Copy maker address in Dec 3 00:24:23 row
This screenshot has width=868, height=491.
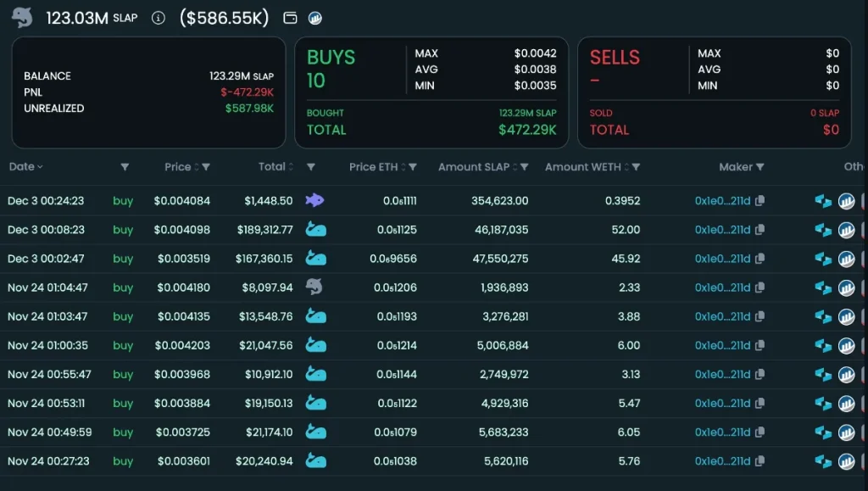(760, 201)
